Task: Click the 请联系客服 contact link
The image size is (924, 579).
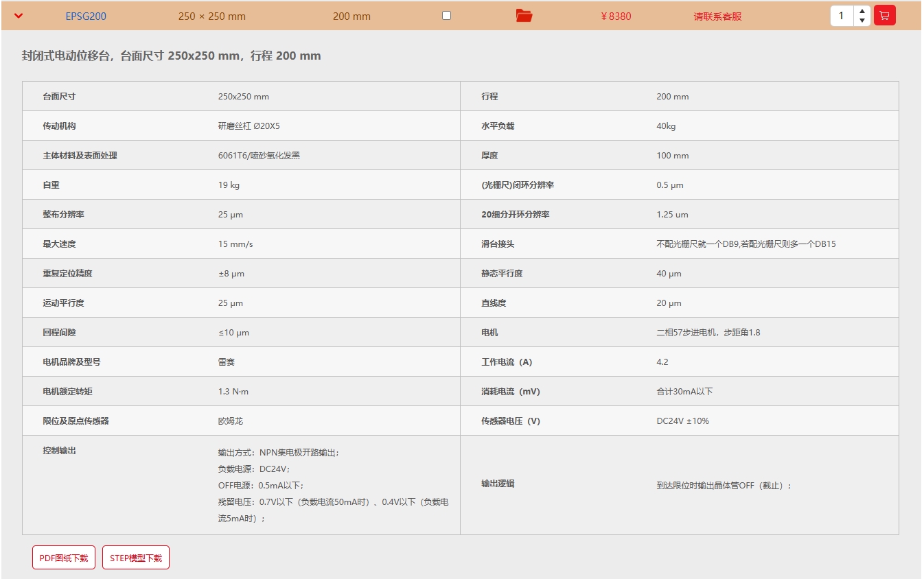Action: 717,16
